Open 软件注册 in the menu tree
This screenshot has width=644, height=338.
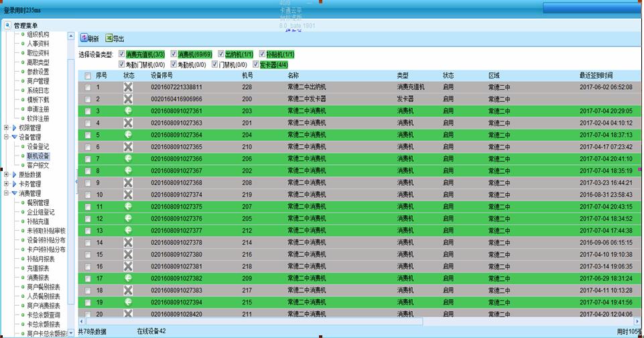(x=38, y=119)
